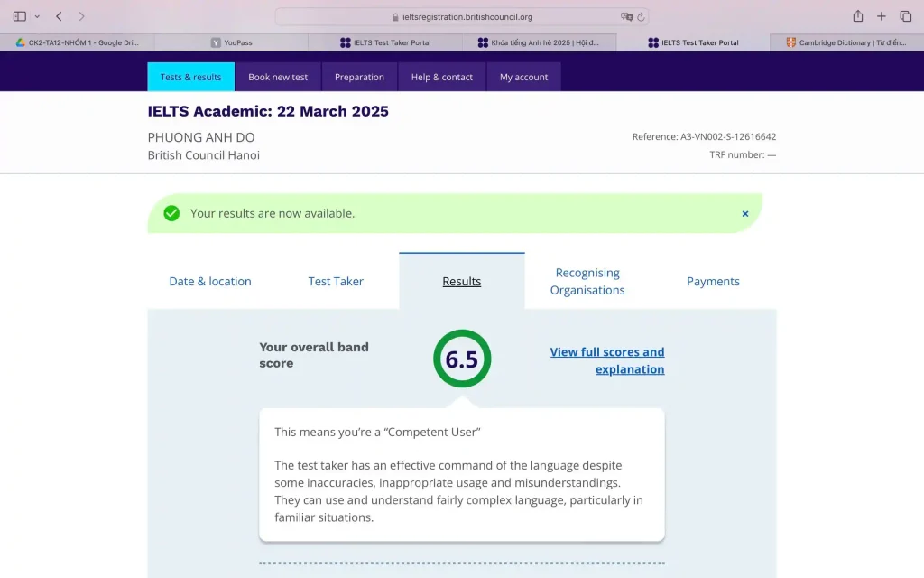Open the Share icon in the toolbar
Image resolution: width=924 pixels, height=578 pixels.
coord(857,16)
